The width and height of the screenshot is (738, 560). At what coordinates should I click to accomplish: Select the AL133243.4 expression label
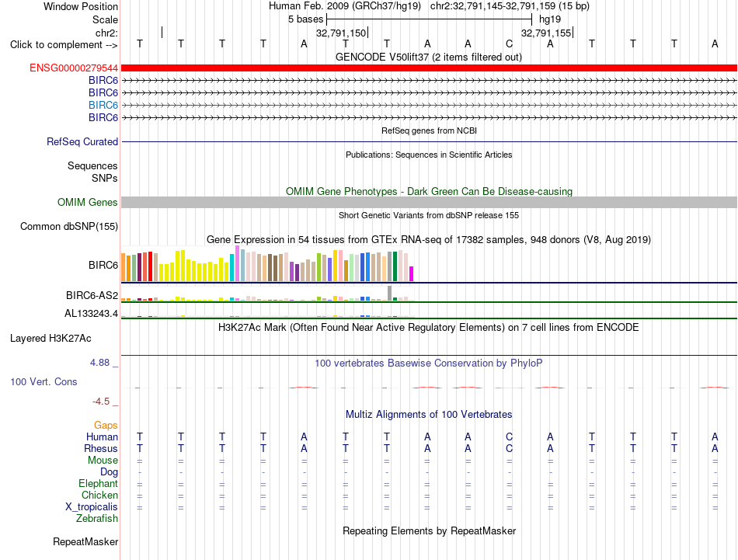92,314
